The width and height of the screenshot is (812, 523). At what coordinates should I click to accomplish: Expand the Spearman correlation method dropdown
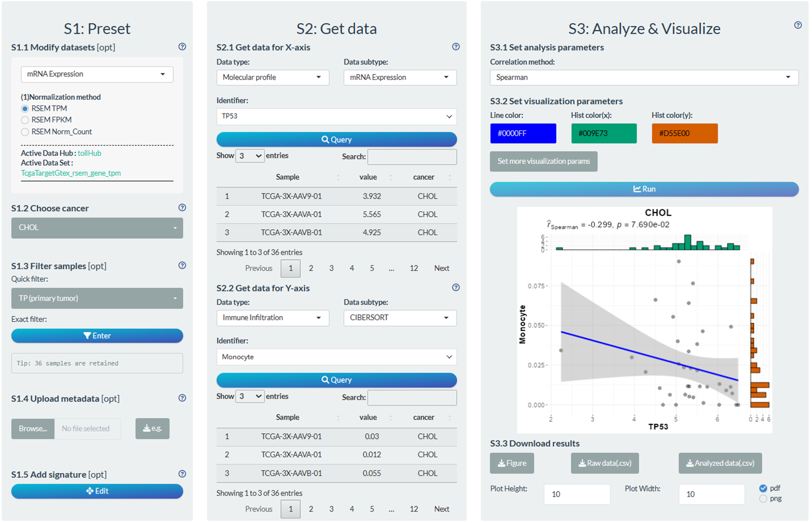tap(644, 77)
